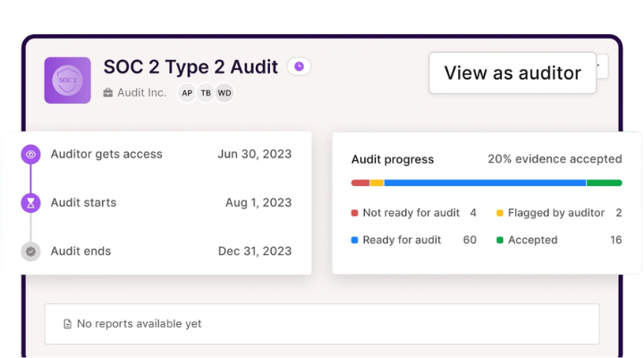This screenshot has height=358, width=644.
Task: Select the WD user avatar
Action: 225,93
